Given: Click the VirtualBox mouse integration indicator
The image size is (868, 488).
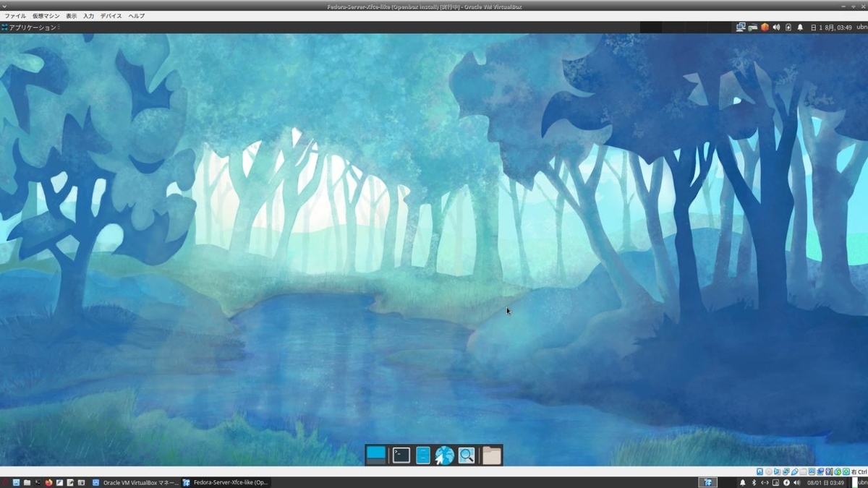Looking at the screenshot, I should [x=838, y=471].
